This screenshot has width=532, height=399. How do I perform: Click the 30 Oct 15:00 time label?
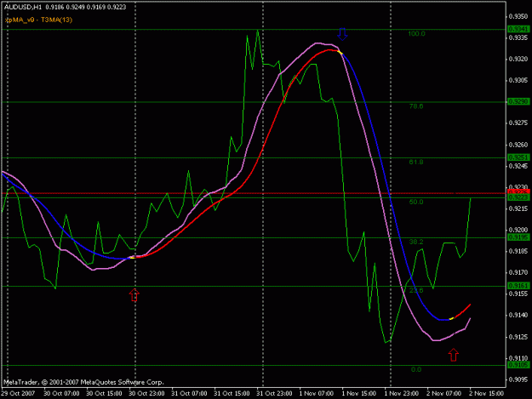(104, 393)
